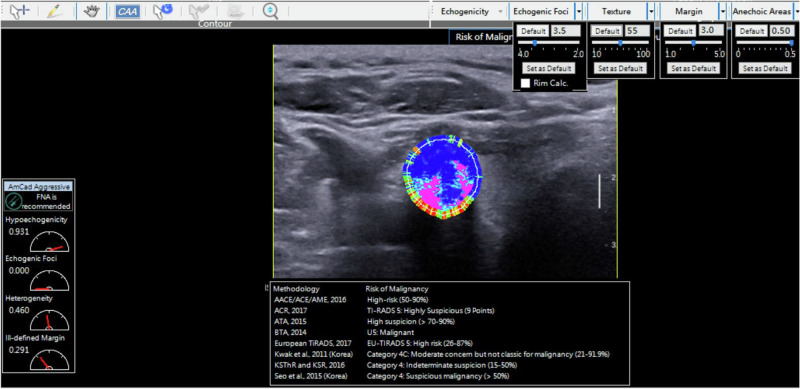The image size is (800, 389).
Task: Click the Echogenic Foci value 0.000
Action: pyautogui.click(x=19, y=270)
